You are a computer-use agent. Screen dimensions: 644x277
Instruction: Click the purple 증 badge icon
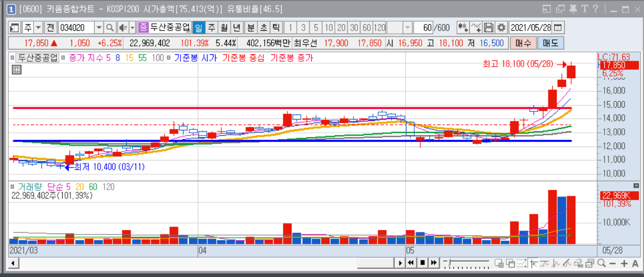(x=143, y=28)
